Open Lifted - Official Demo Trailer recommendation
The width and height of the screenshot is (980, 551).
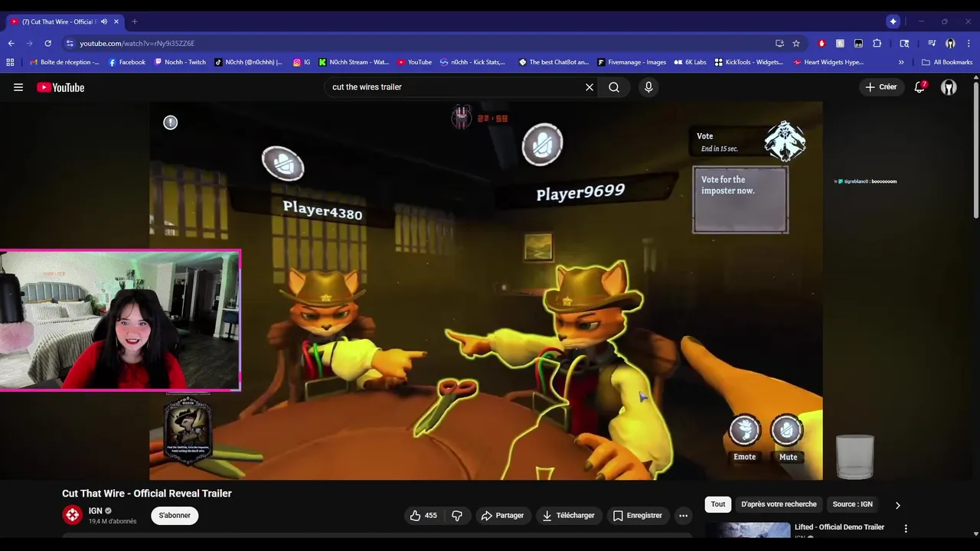(839, 527)
